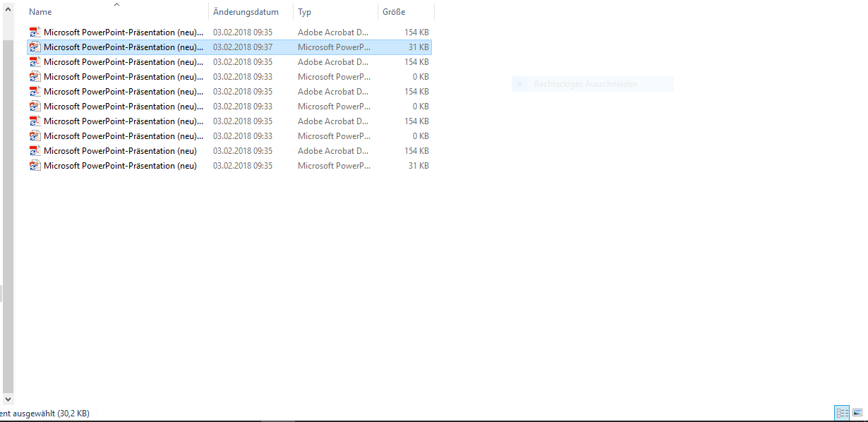Click the 31 KB size of the 09:35 file
The width and height of the screenshot is (868, 422).
point(418,166)
